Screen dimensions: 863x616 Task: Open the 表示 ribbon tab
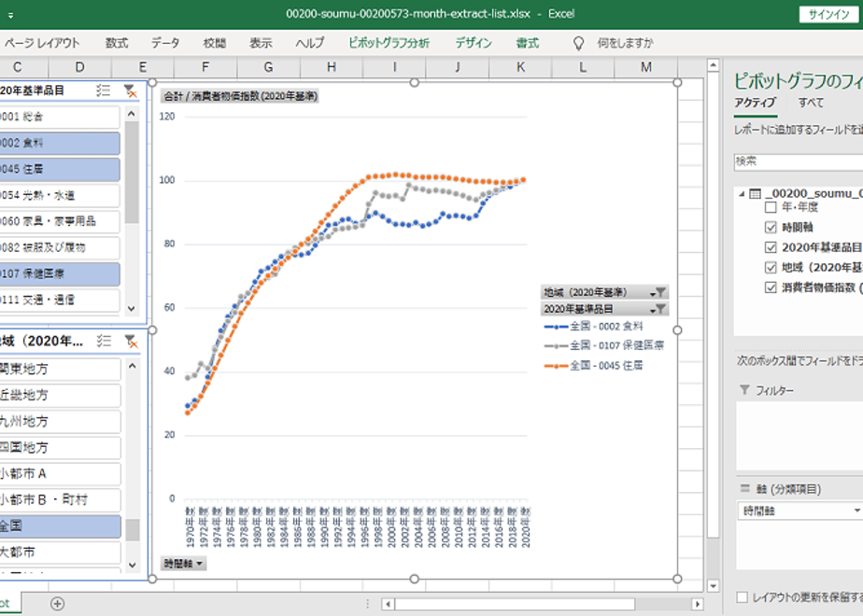pyautogui.click(x=261, y=43)
